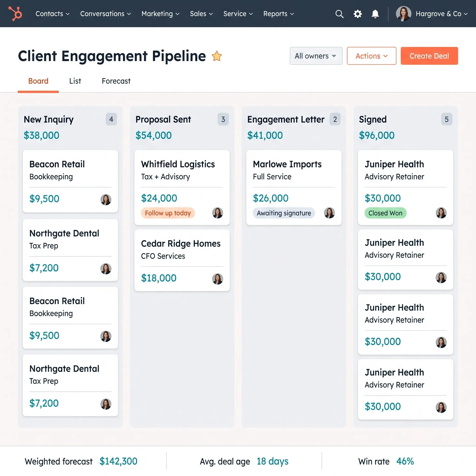
Task: Click the $41,000 Engagement Letter total
Action: [265, 135]
